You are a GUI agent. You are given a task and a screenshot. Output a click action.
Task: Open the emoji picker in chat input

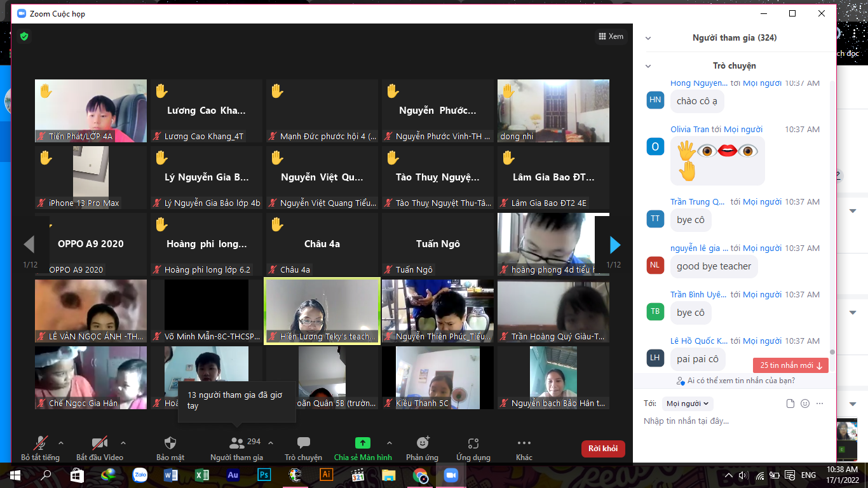pos(805,403)
